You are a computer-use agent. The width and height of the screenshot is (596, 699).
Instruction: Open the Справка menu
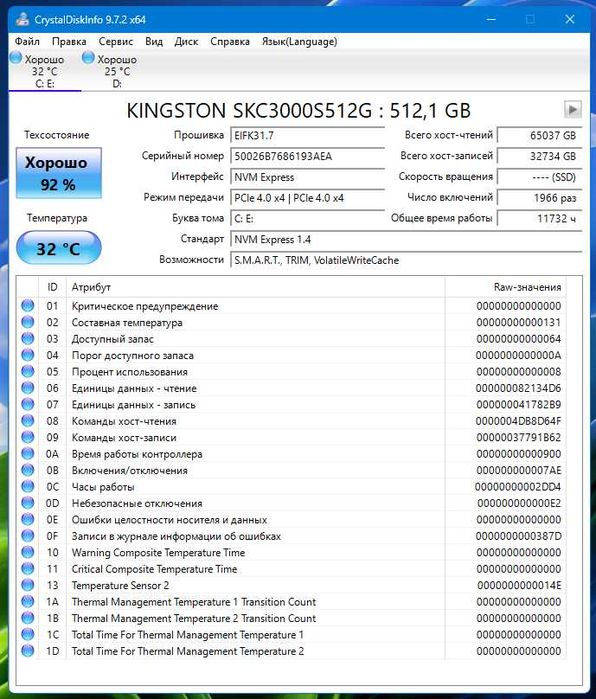230,41
